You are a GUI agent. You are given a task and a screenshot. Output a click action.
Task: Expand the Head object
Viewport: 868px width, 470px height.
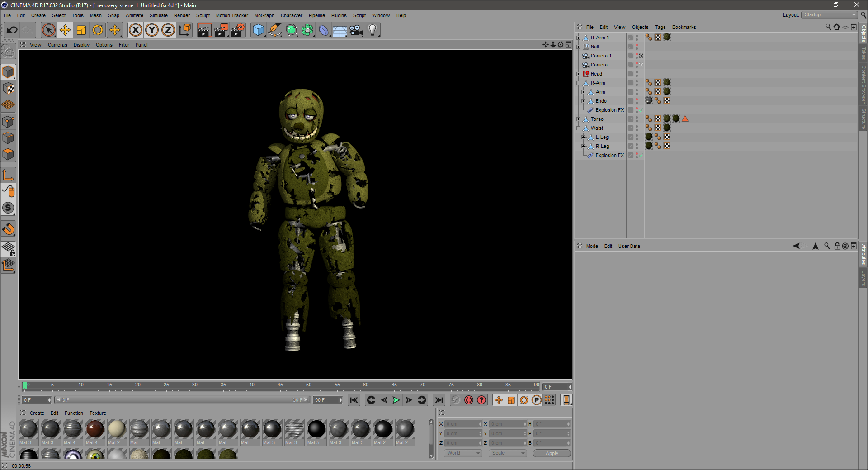coord(578,74)
